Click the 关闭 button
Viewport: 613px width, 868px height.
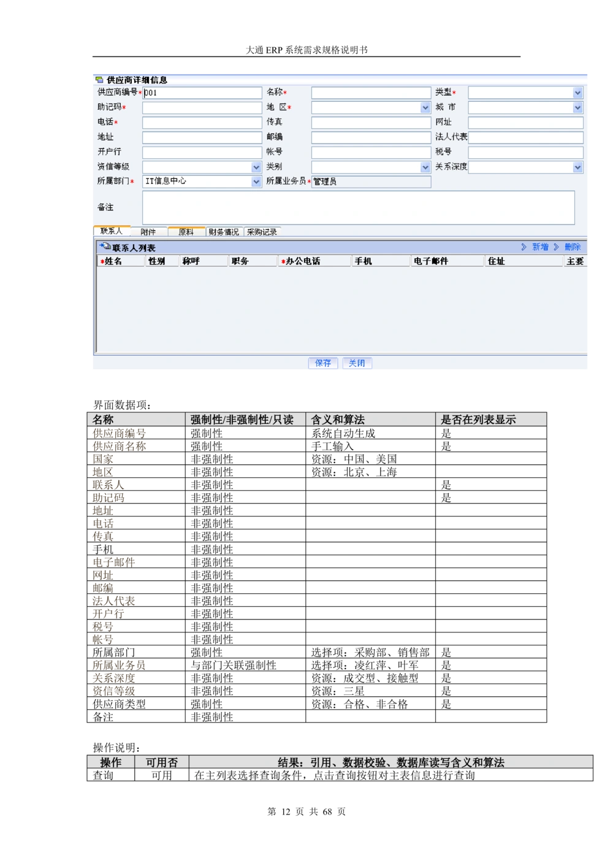click(x=357, y=363)
